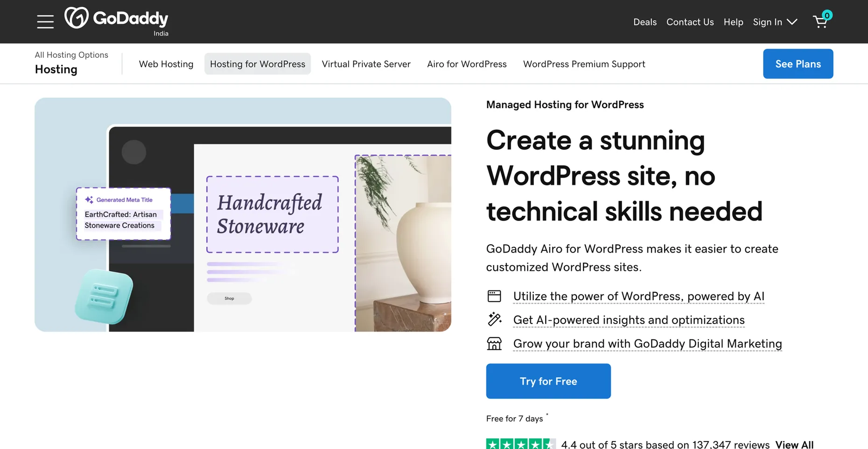Viewport: 868px width, 449px height.
Task: Open All Hosting Options link
Action: pos(71,55)
